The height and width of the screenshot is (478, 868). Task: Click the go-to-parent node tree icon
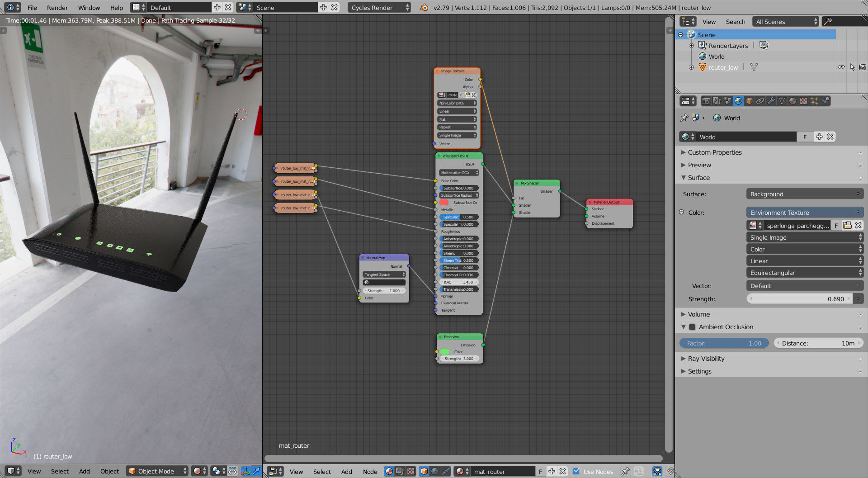tap(638, 471)
